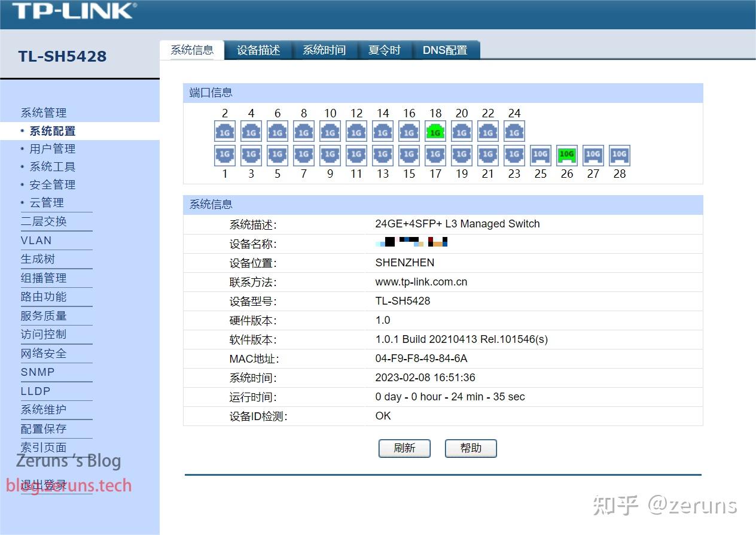Expand VLAN menu
This screenshot has height=535, width=756.
coord(36,241)
